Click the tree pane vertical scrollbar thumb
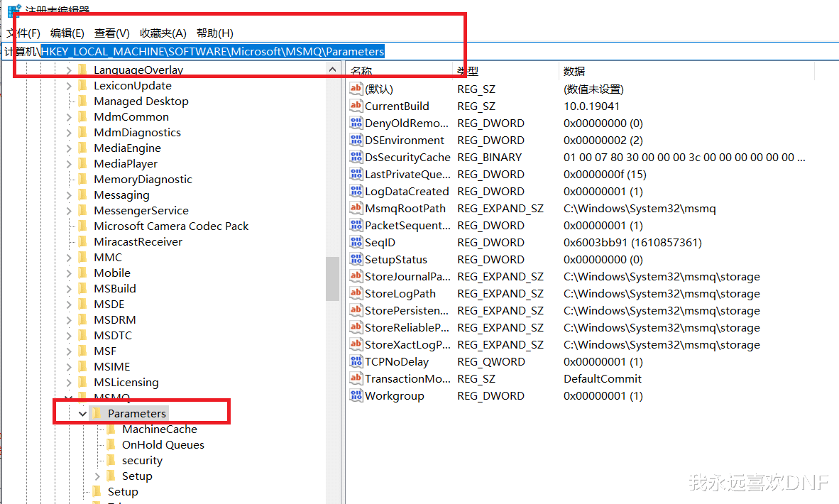Image resolution: width=839 pixels, height=504 pixels. coord(332,279)
